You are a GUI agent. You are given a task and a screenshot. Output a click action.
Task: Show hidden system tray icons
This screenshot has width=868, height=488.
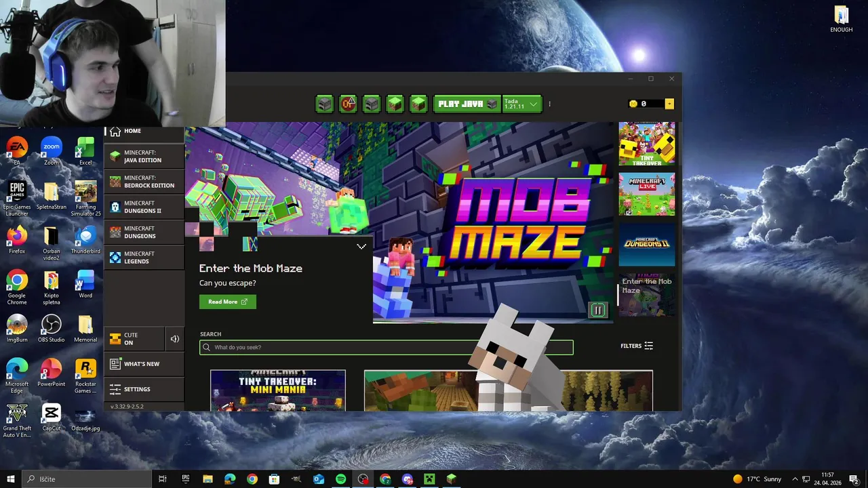click(x=795, y=479)
